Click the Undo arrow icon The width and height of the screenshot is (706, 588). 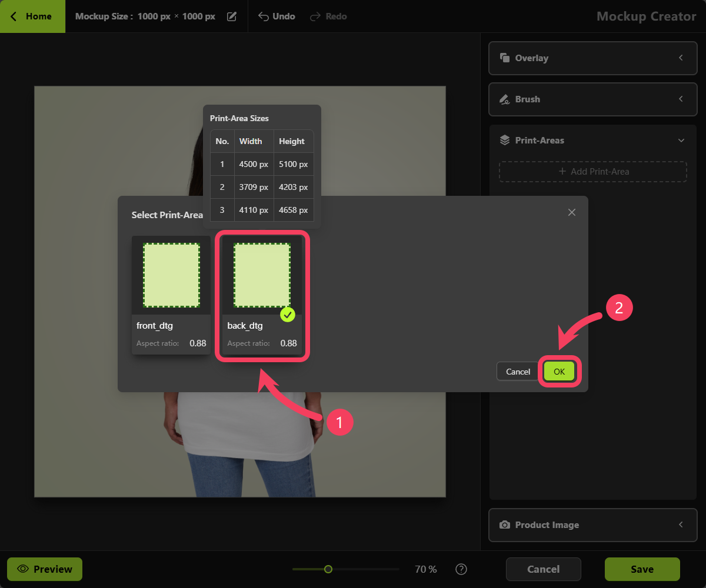(x=264, y=16)
